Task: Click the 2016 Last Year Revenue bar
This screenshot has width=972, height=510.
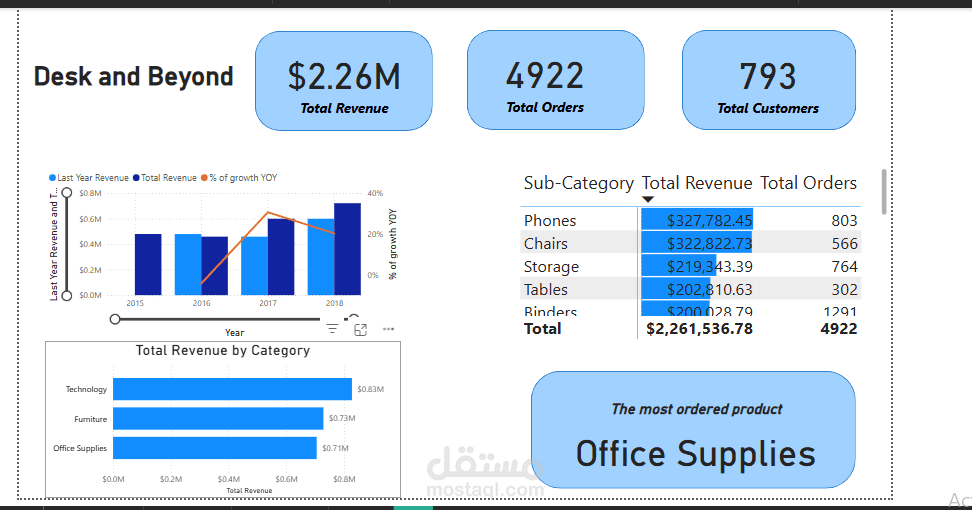Action: point(188,265)
